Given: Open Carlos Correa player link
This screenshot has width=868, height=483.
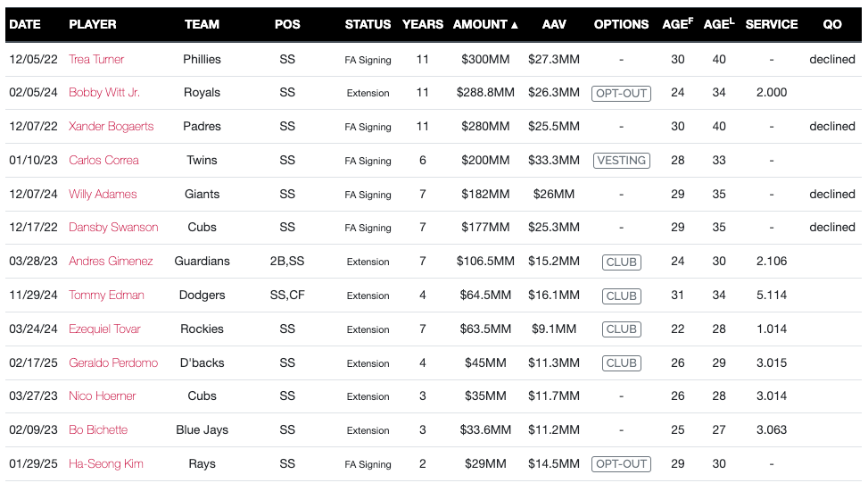Looking at the screenshot, I should click(x=103, y=160).
